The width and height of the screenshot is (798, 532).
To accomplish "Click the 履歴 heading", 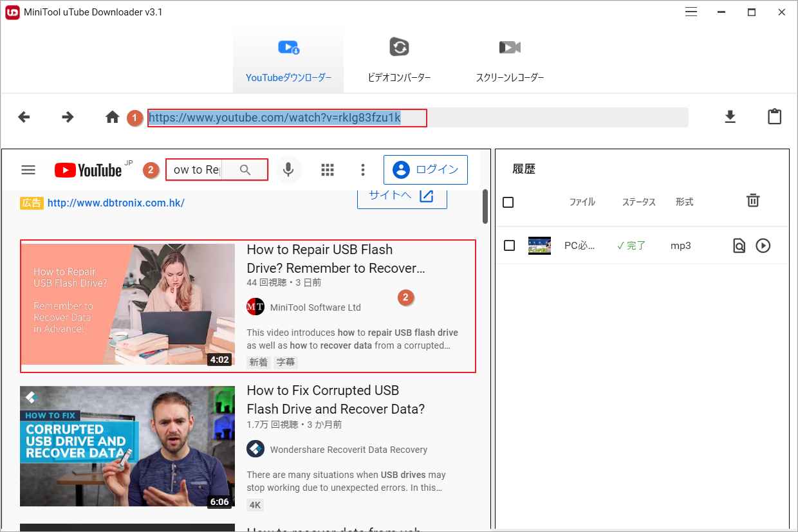I will [524, 169].
